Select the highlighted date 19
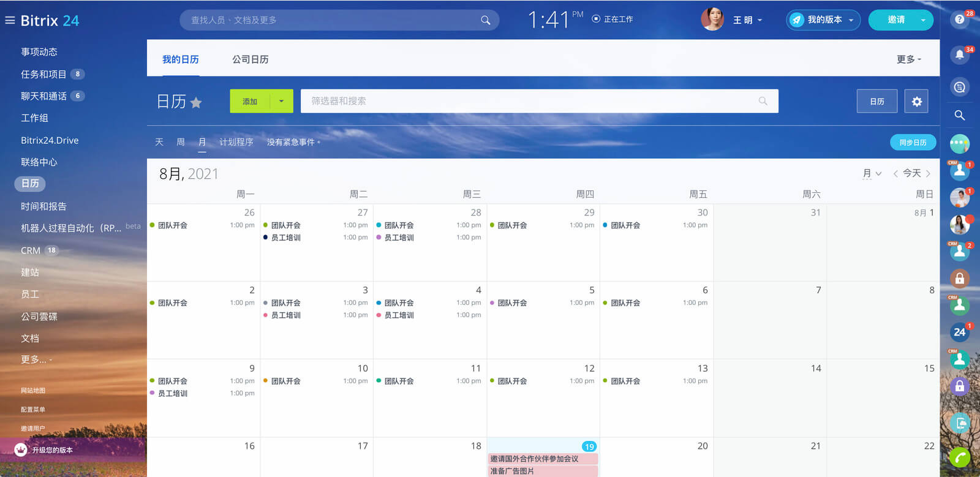980x477 pixels. tap(589, 446)
